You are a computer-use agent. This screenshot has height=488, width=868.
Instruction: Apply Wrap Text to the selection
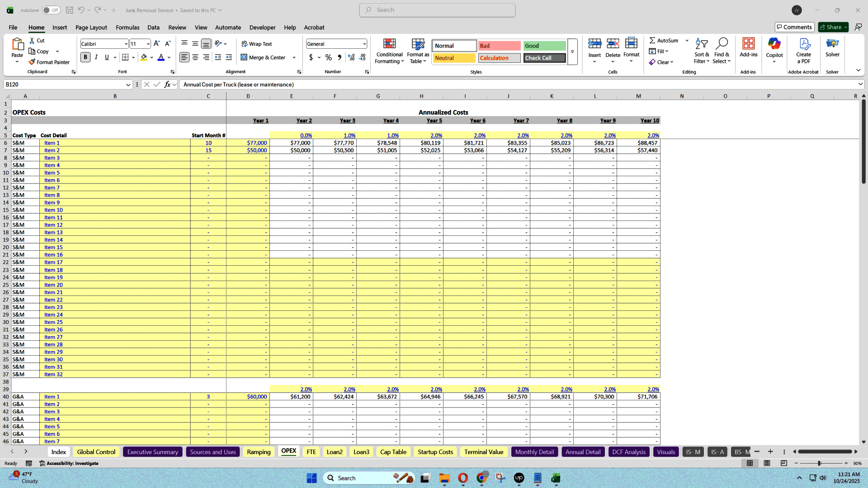pyautogui.click(x=256, y=43)
